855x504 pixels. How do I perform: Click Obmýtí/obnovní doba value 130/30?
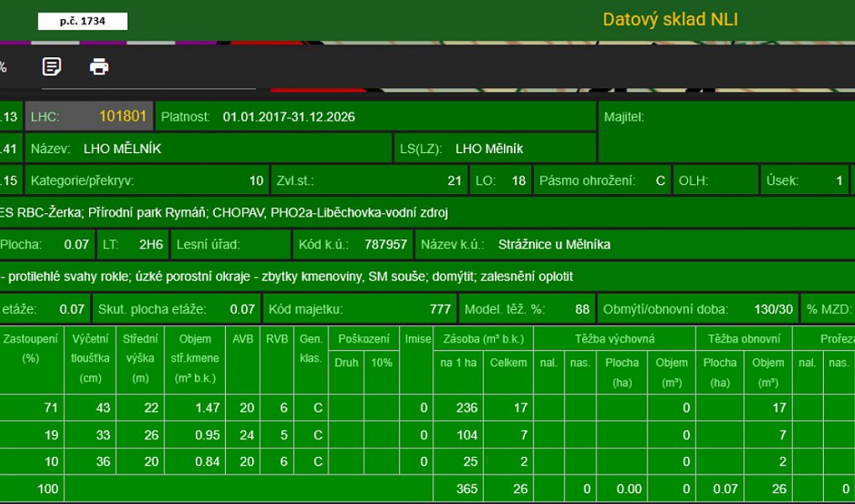[x=774, y=309]
